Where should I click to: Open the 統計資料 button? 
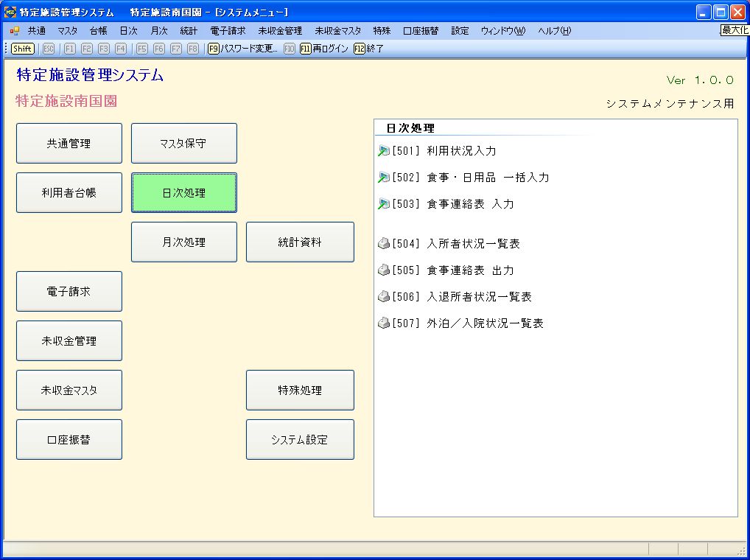[x=300, y=242]
